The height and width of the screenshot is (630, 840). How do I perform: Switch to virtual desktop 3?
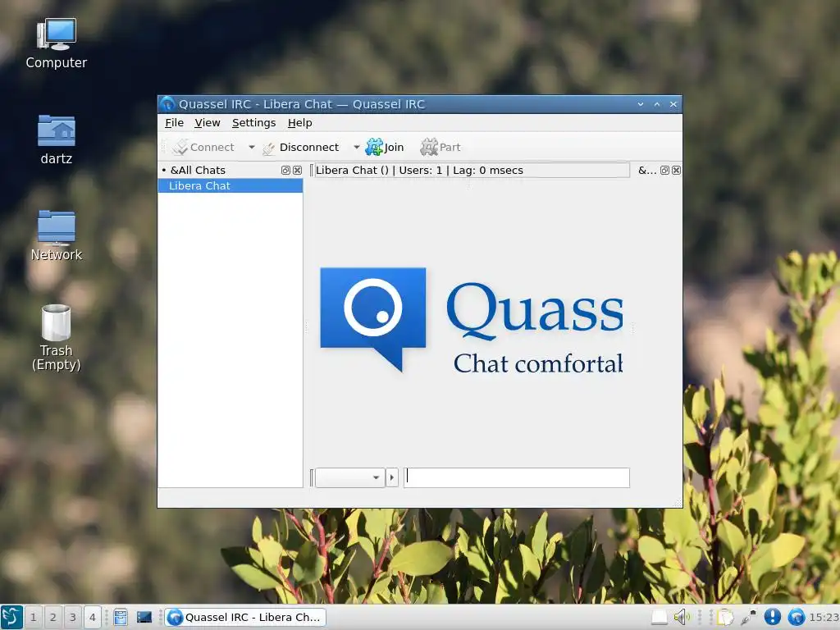pyautogui.click(x=73, y=617)
